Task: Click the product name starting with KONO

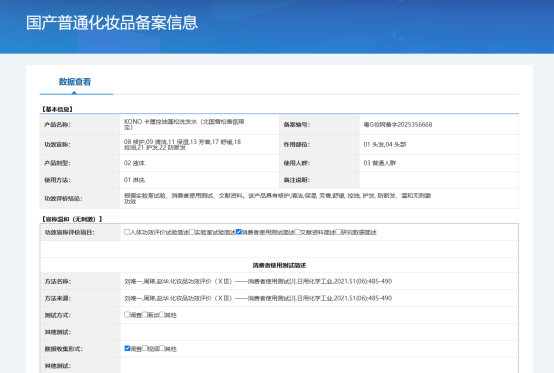Action: click(x=184, y=124)
